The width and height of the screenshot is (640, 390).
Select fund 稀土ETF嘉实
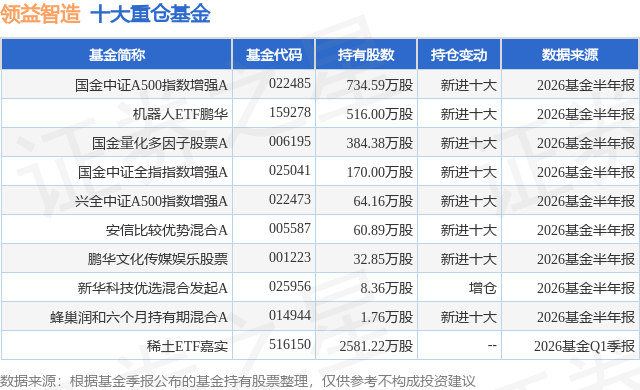point(187,346)
